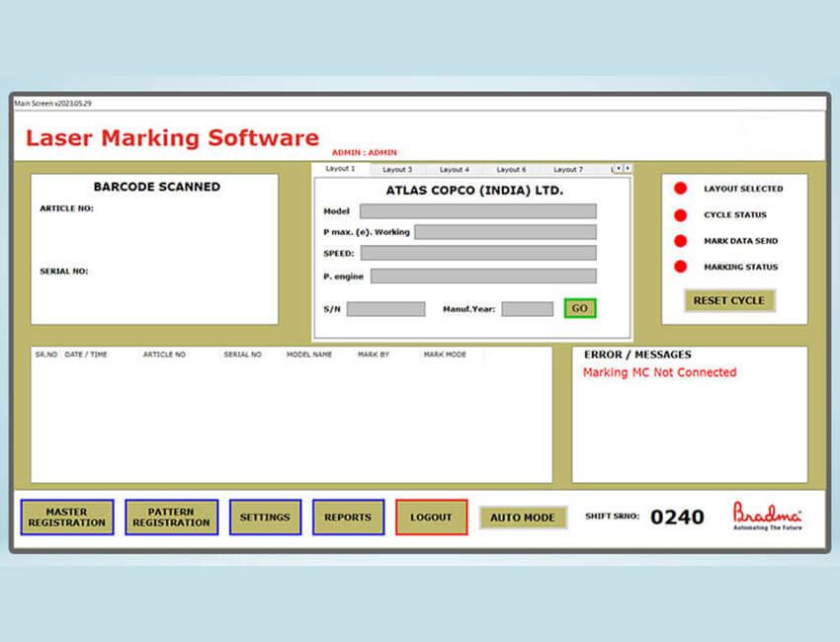Open PATTERN REGISTRATION
Image resolution: width=840 pixels, height=642 pixels.
point(171,517)
